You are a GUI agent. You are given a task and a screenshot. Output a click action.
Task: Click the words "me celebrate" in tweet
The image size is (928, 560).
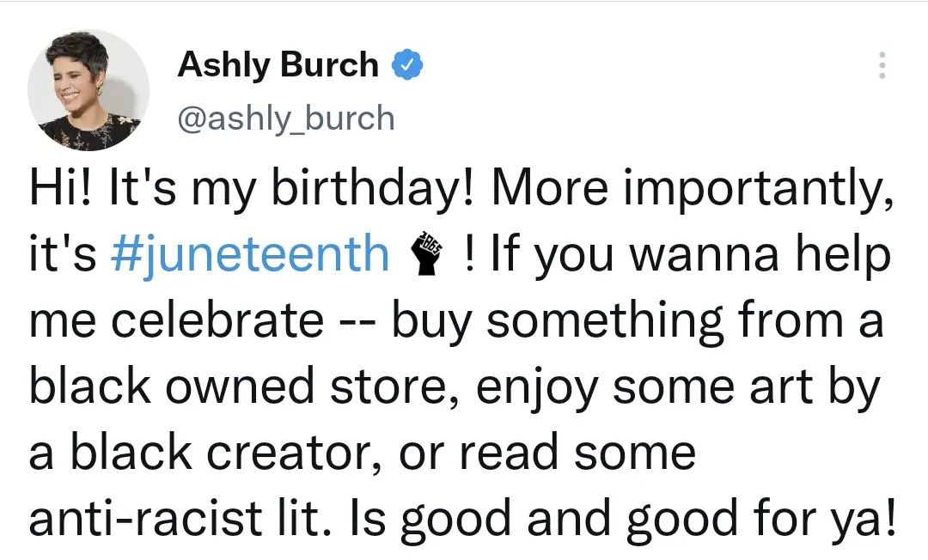click(176, 321)
